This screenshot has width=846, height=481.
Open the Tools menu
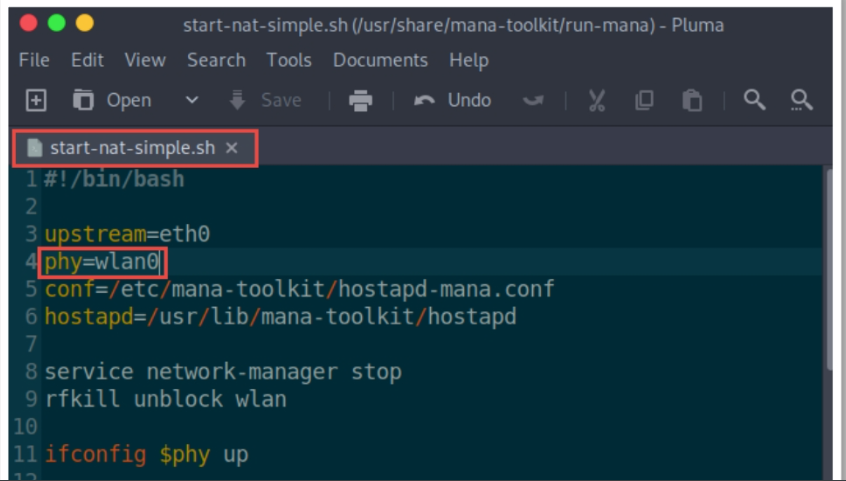coord(289,60)
